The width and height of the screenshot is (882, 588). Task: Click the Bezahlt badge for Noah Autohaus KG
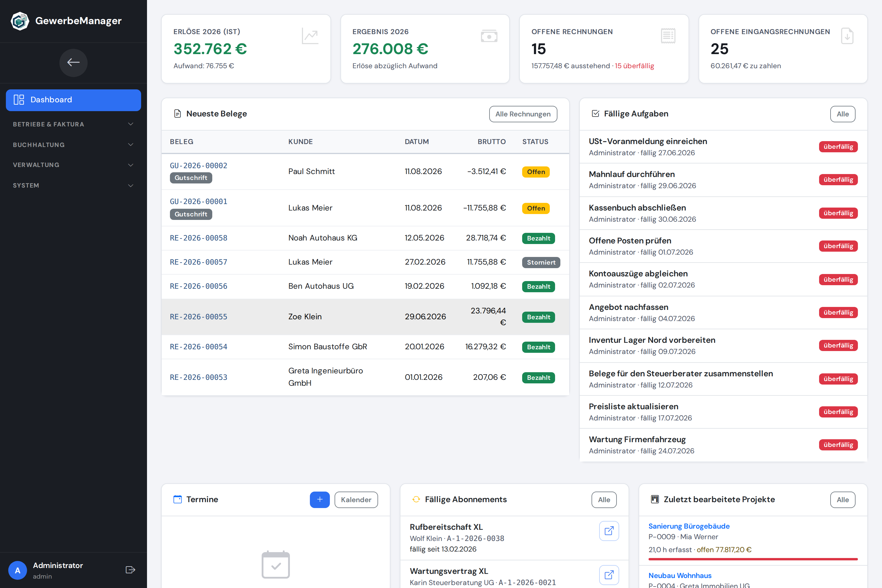pyautogui.click(x=538, y=238)
